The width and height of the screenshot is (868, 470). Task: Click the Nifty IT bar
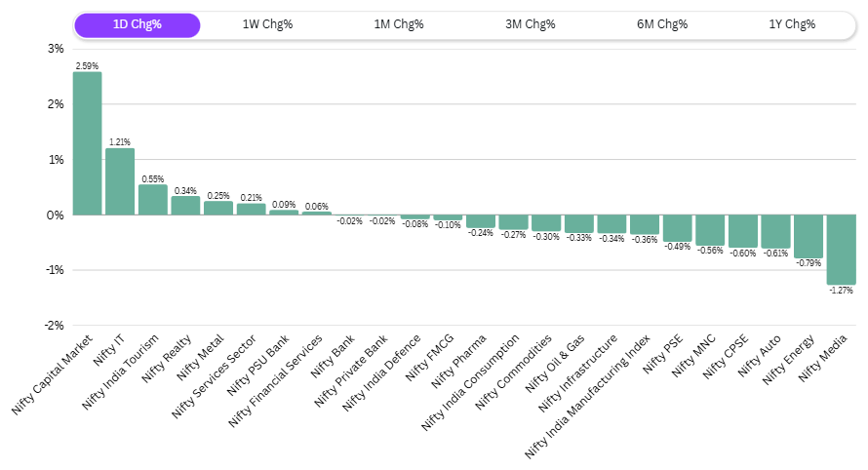pyautogui.click(x=120, y=181)
